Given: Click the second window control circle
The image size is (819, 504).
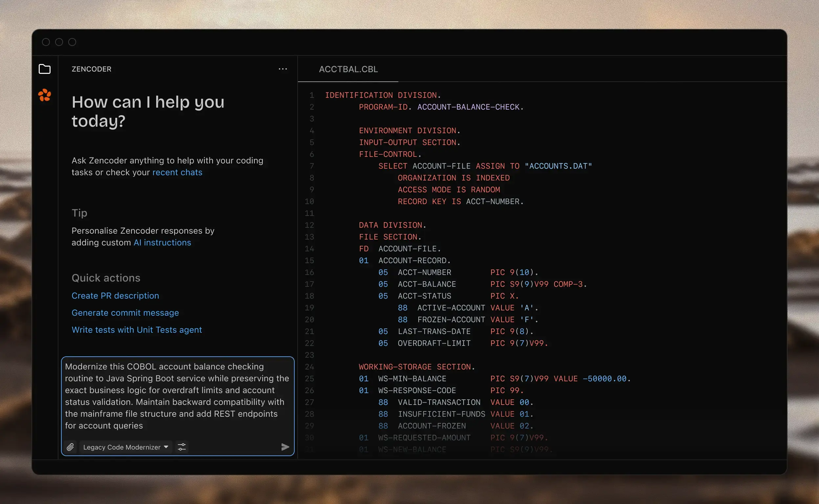Looking at the screenshot, I should (59, 42).
